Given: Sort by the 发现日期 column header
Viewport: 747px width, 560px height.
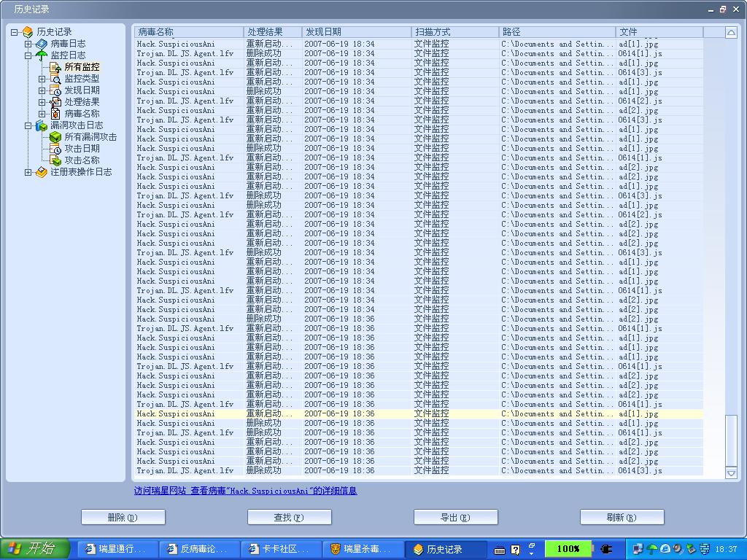Looking at the screenshot, I should pos(356,32).
